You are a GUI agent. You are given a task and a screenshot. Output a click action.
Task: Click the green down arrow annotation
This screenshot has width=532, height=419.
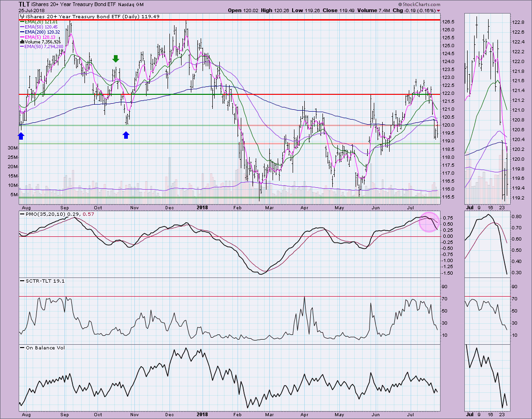pos(116,59)
